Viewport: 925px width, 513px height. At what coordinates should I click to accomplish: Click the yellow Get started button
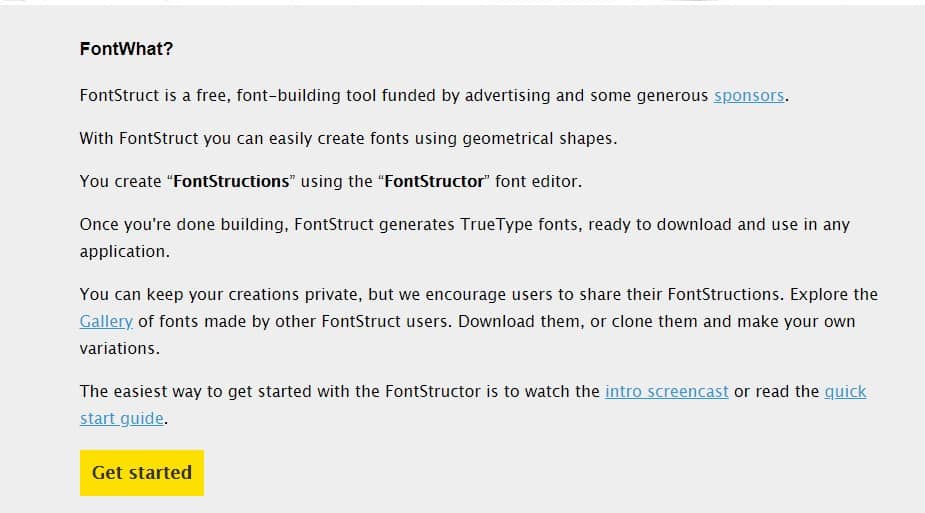coord(142,473)
